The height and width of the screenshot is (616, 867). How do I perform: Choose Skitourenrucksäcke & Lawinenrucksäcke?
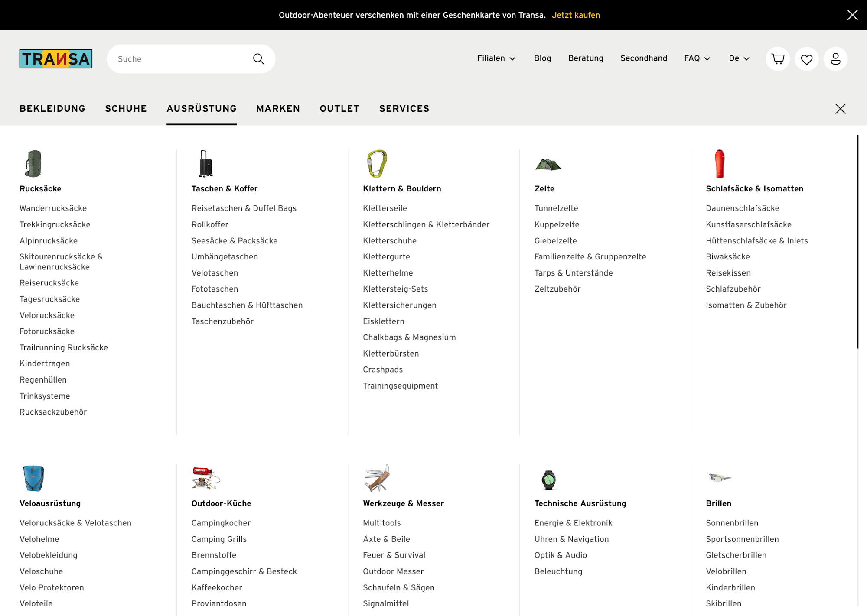click(61, 262)
